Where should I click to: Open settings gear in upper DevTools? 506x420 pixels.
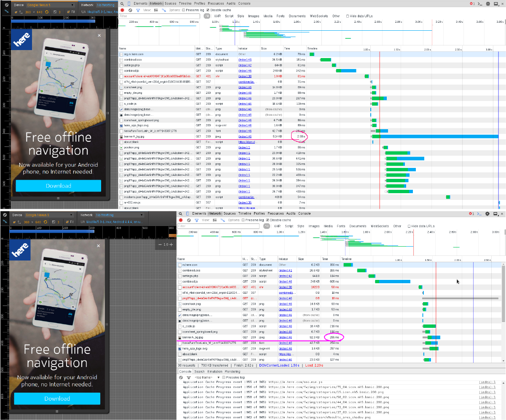[x=487, y=3]
